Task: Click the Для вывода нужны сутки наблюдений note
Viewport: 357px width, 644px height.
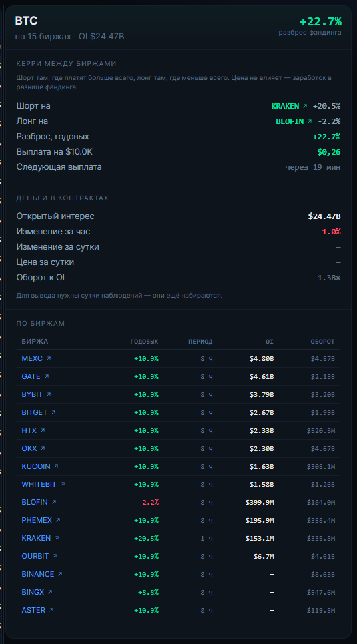Action: [119, 295]
